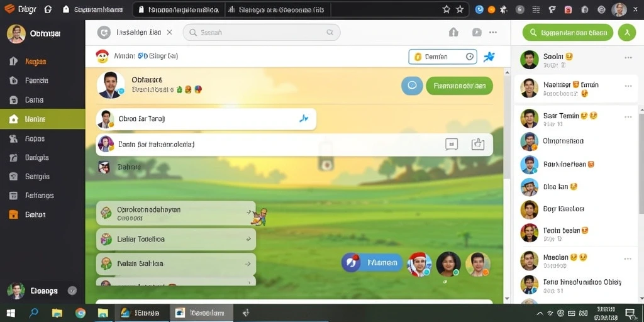644x322 pixels.
Task: Click the first bookmark star in the browser bar
Action: click(x=446, y=9)
